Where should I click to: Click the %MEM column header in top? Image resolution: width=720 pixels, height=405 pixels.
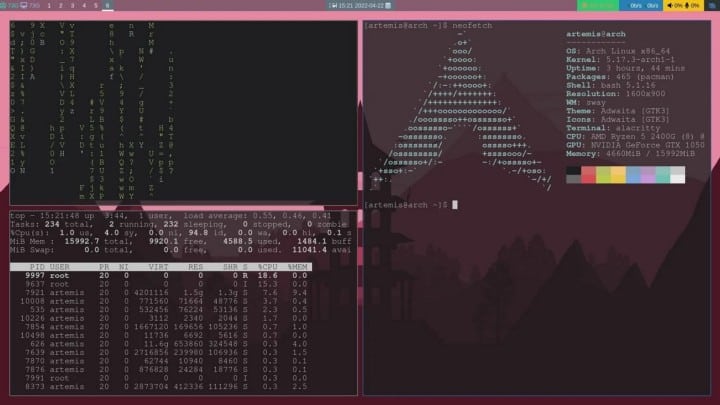pyautogui.click(x=297, y=267)
